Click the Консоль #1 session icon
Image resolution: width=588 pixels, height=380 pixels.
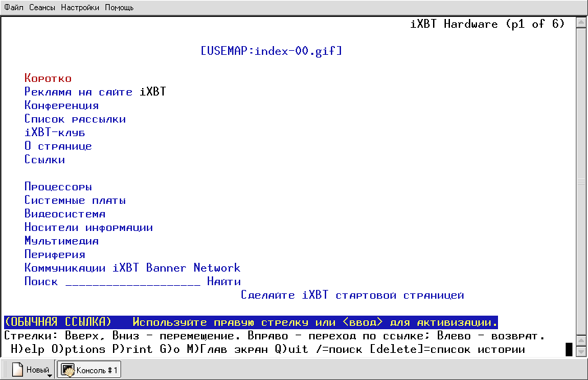[68, 370]
